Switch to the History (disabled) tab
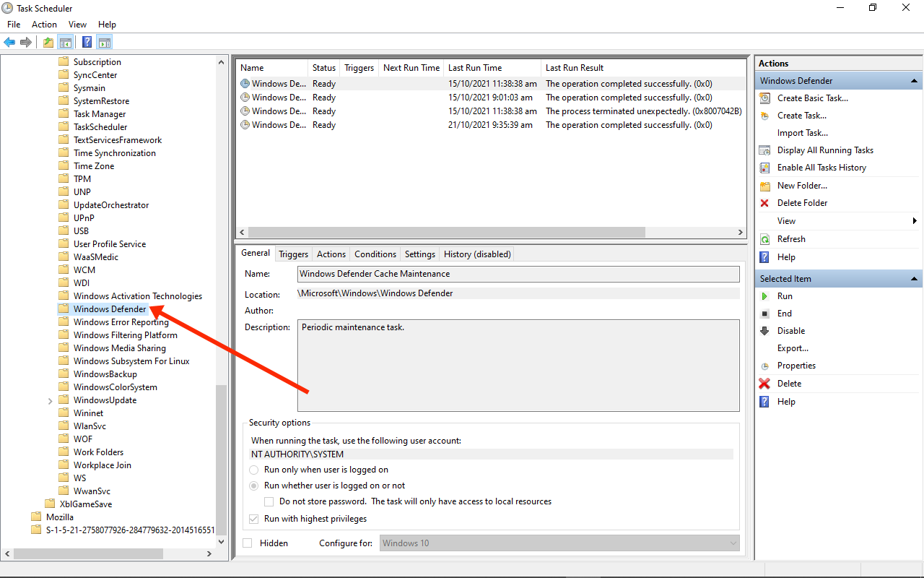 pyautogui.click(x=477, y=254)
